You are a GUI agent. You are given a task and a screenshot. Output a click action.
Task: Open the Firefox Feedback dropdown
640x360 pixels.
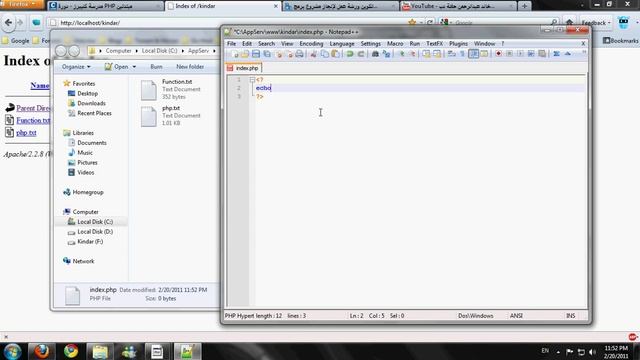click(x=596, y=23)
